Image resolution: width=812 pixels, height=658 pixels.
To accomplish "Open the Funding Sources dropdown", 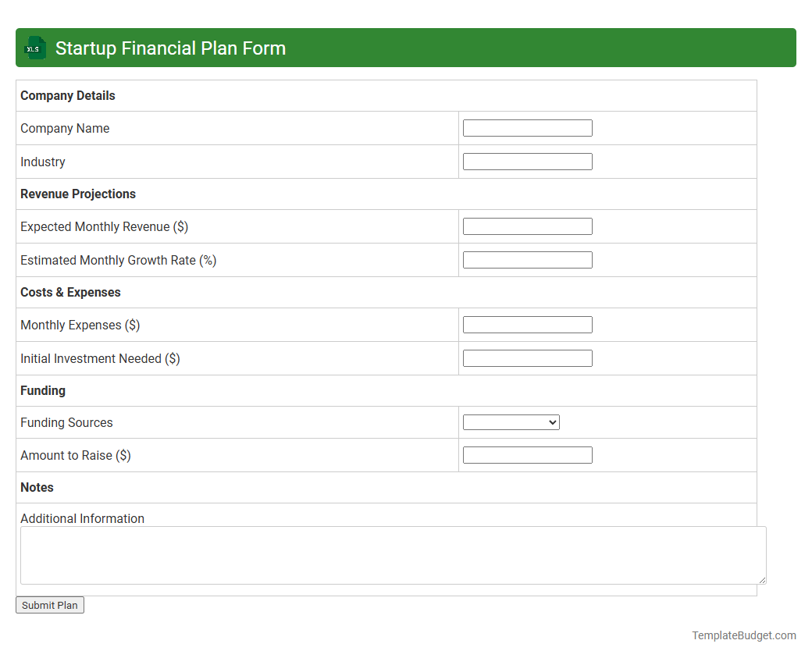I will tap(511, 421).
